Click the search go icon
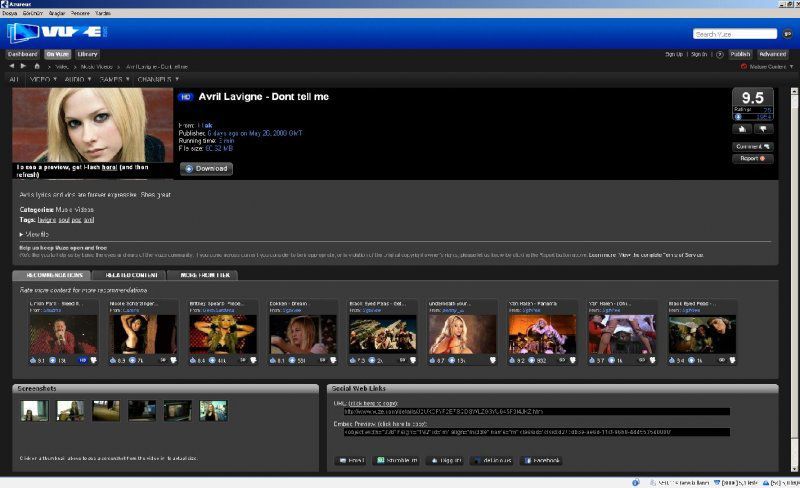The image size is (800, 488). coord(786,34)
